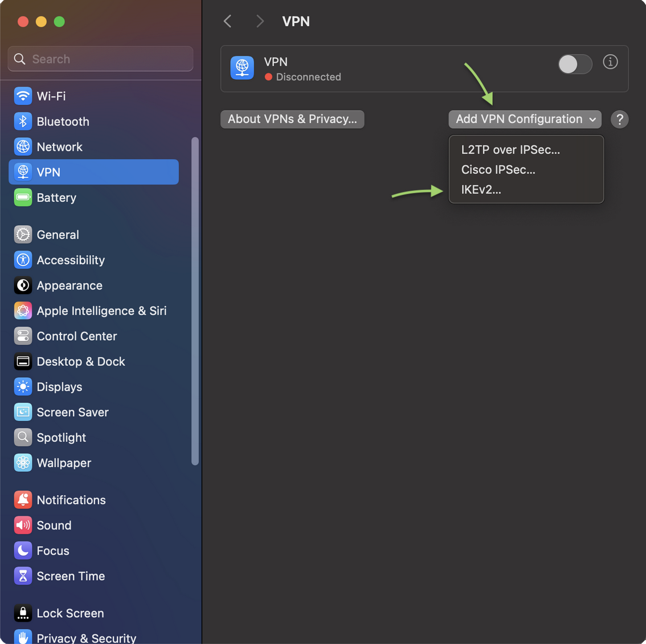Go back with the left chevron

point(227,21)
